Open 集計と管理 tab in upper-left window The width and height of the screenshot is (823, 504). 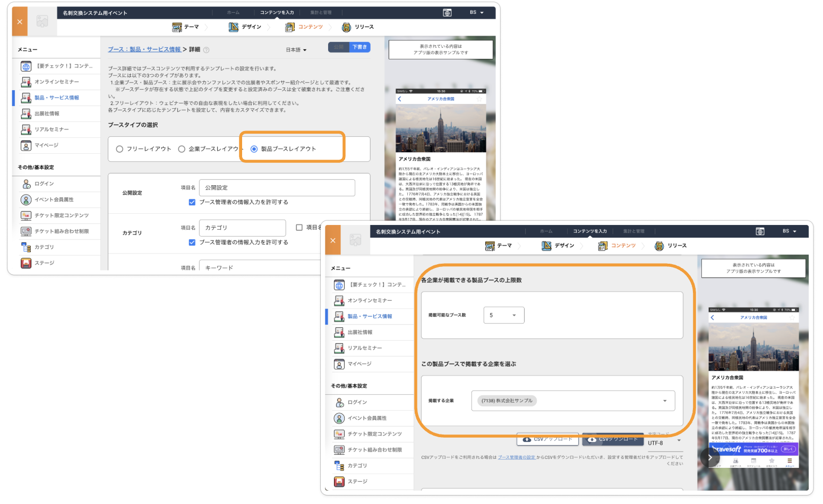pos(321,13)
